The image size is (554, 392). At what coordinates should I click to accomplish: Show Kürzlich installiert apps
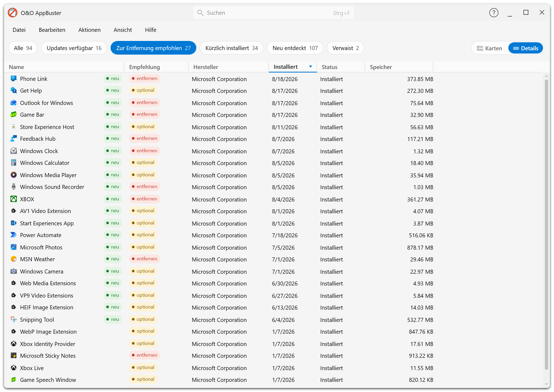pyautogui.click(x=232, y=48)
